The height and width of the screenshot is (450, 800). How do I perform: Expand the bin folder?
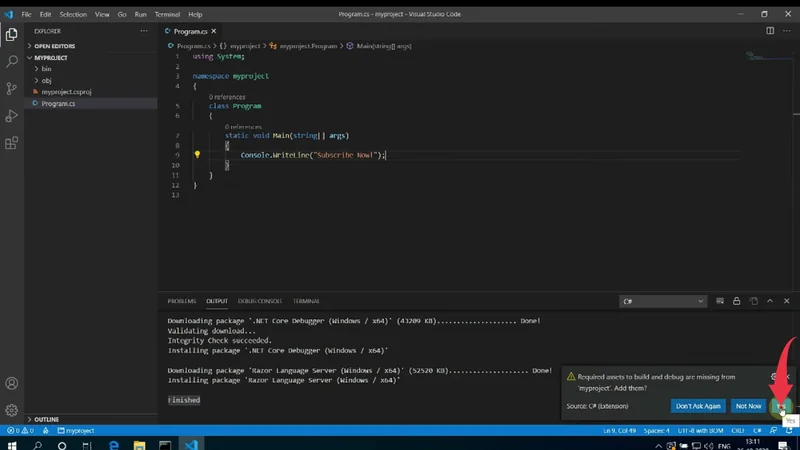coord(46,69)
